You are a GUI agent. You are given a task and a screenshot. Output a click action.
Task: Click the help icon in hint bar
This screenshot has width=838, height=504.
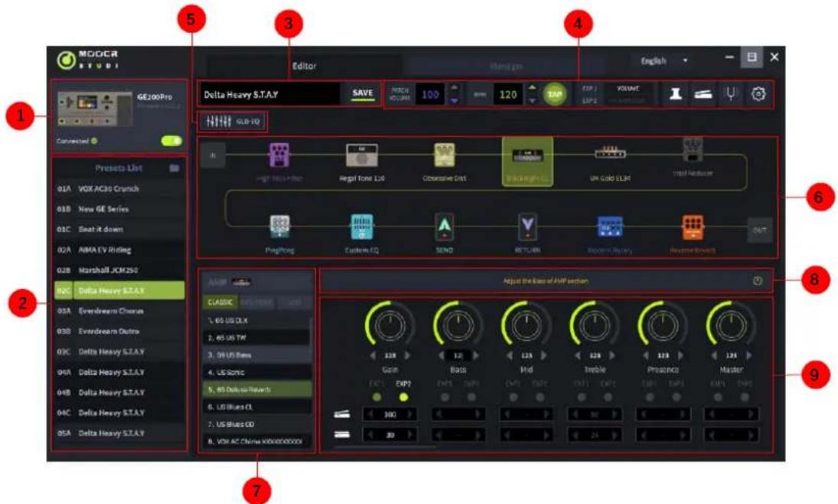pos(758,281)
